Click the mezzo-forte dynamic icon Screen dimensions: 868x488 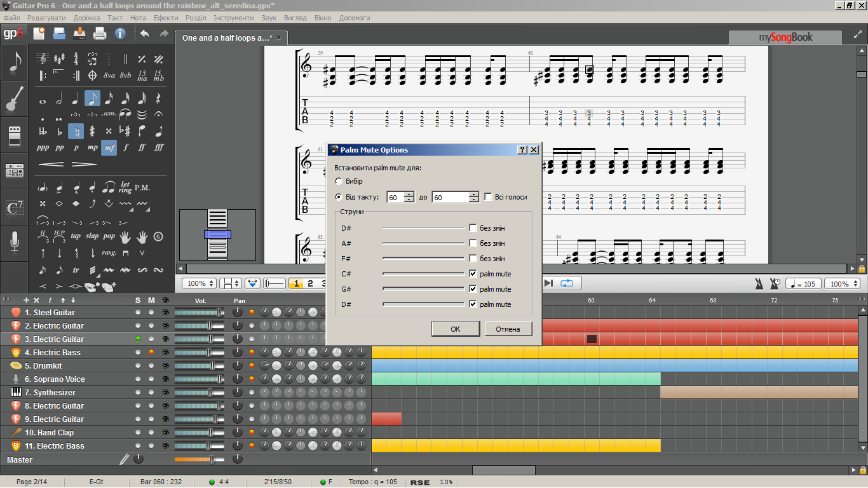click(x=109, y=147)
